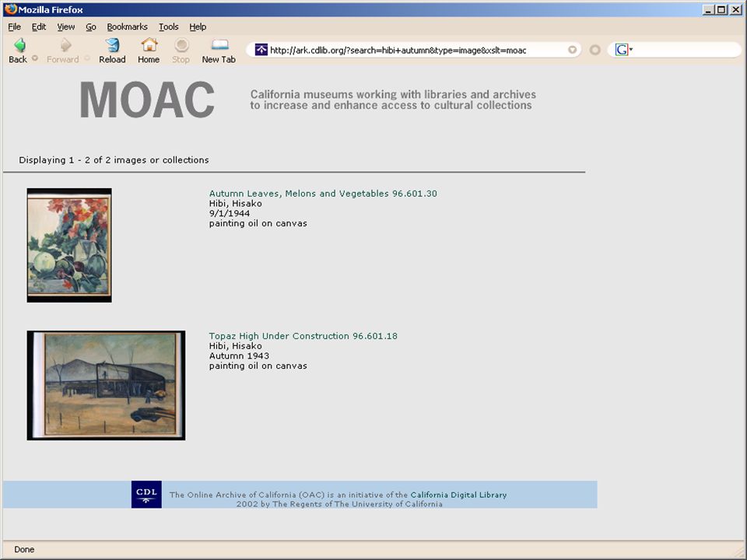Viewport: 747px width, 560px height.
Task: Click 'painting oil on canvas' under Autumn Leaves
Action: point(258,223)
